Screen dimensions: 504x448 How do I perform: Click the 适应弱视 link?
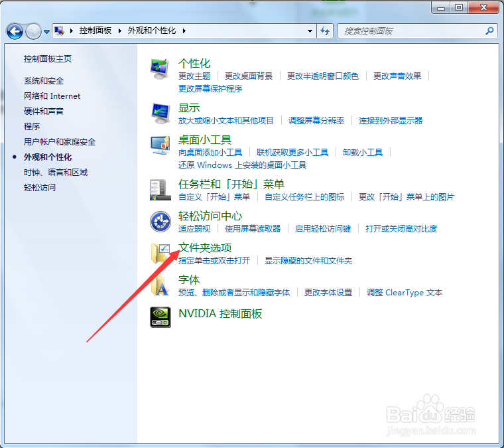tap(194, 229)
